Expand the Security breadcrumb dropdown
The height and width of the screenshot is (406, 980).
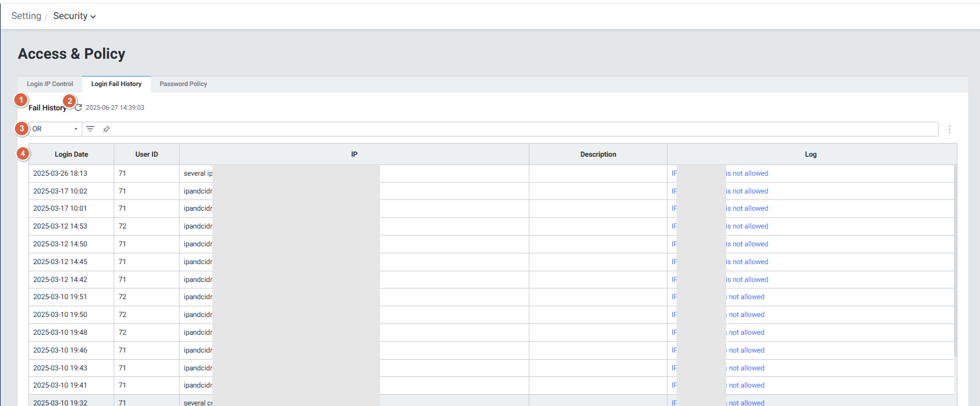[74, 16]
